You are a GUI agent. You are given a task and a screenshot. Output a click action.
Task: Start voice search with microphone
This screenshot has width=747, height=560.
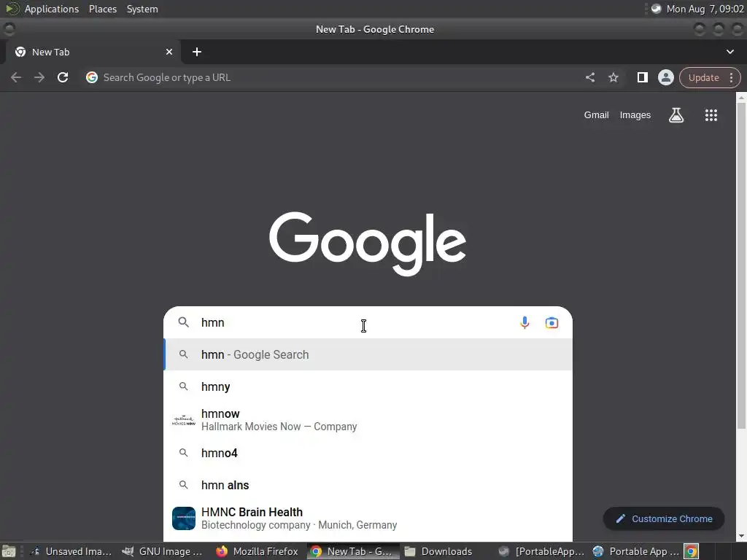(525, 322)
